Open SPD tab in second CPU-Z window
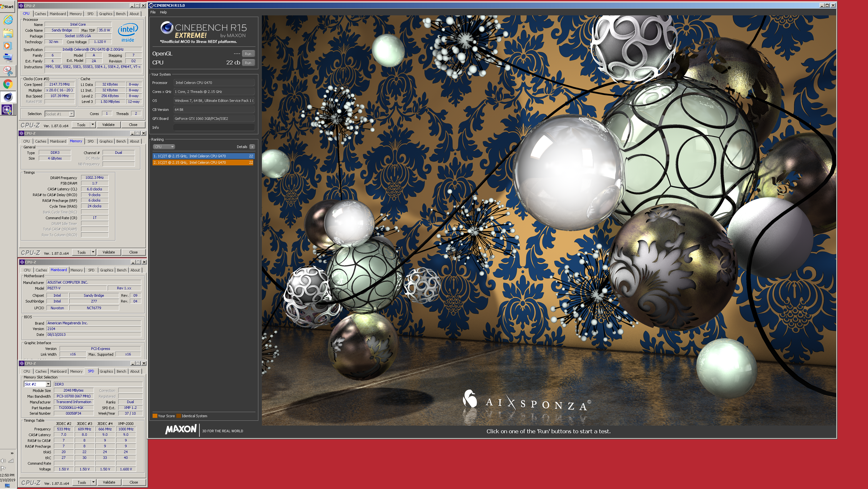This screenshot has height=489, width=868. (91, 141)
